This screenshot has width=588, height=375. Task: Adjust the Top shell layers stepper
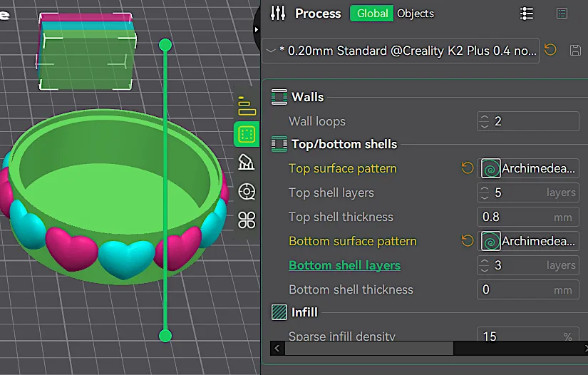[485, 192]
